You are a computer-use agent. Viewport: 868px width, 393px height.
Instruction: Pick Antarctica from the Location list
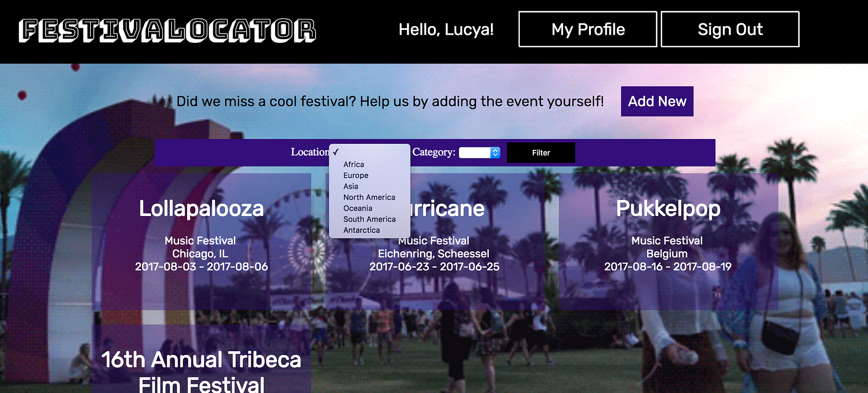pos(369,230)
